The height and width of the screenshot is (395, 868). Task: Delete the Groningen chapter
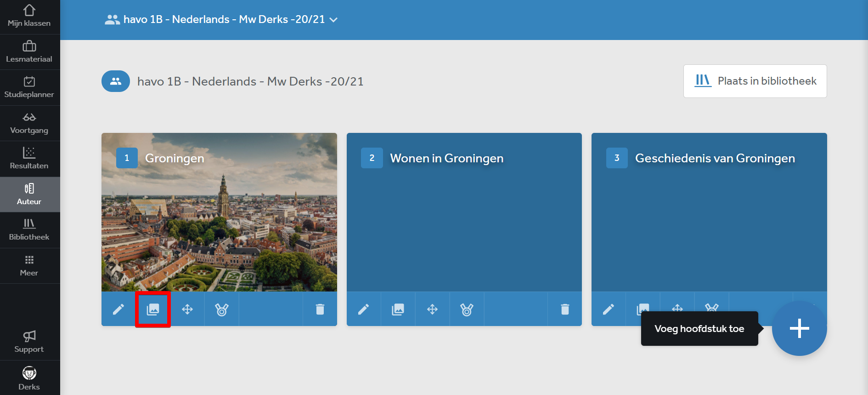(320, 309)
